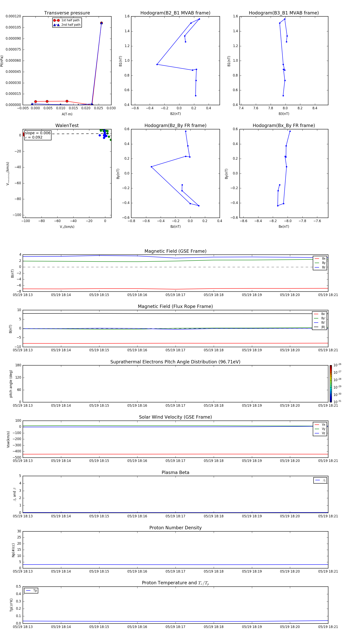Click the 'Pt(nPa)' y-axis label
This screenshot has height=644, width=351.
(x=2, y=61)
